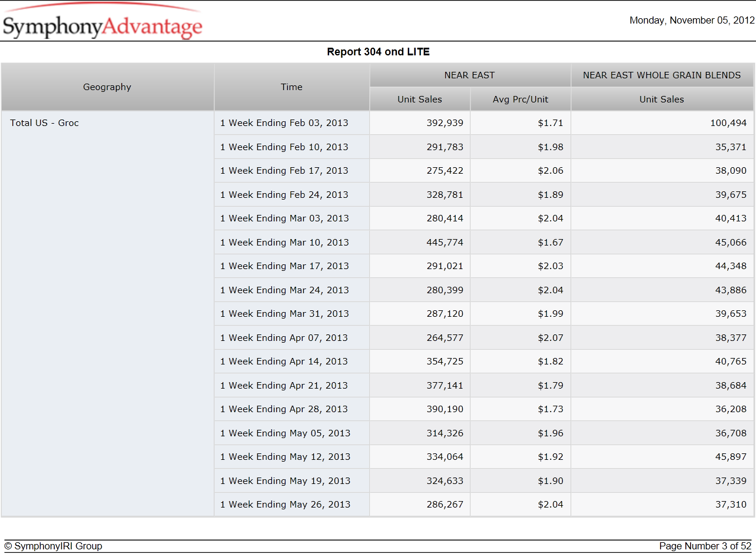Click the $1.67 average price cell
The width and height of the screenshot is (756, 557).
(x=551, y=243)
